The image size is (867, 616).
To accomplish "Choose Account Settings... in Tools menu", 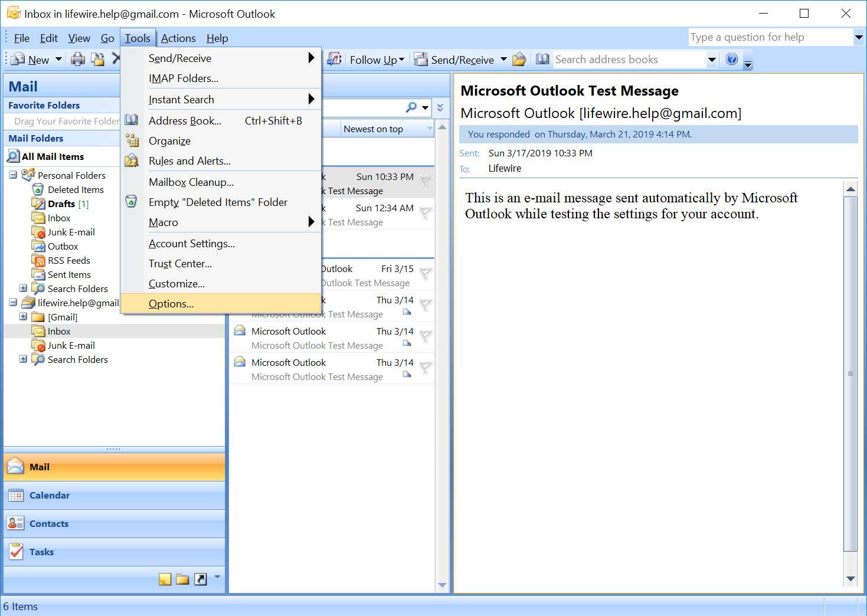I will tap(221, 244).
